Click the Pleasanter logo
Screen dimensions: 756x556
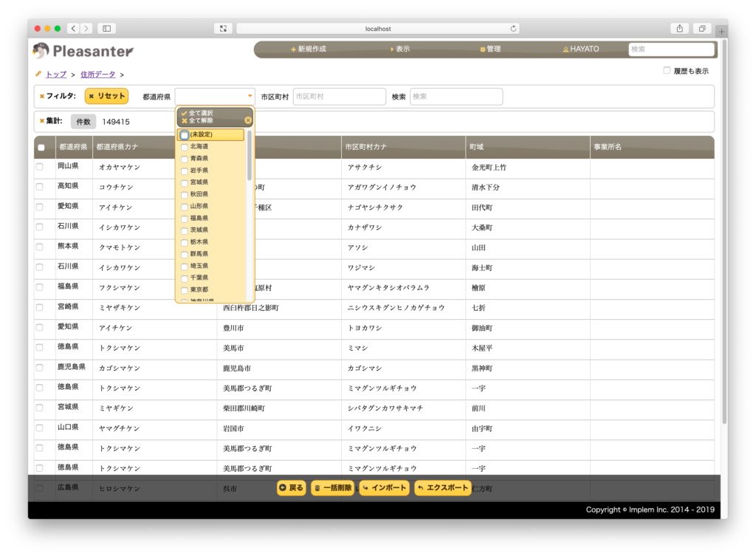click(x=83, y=50)
